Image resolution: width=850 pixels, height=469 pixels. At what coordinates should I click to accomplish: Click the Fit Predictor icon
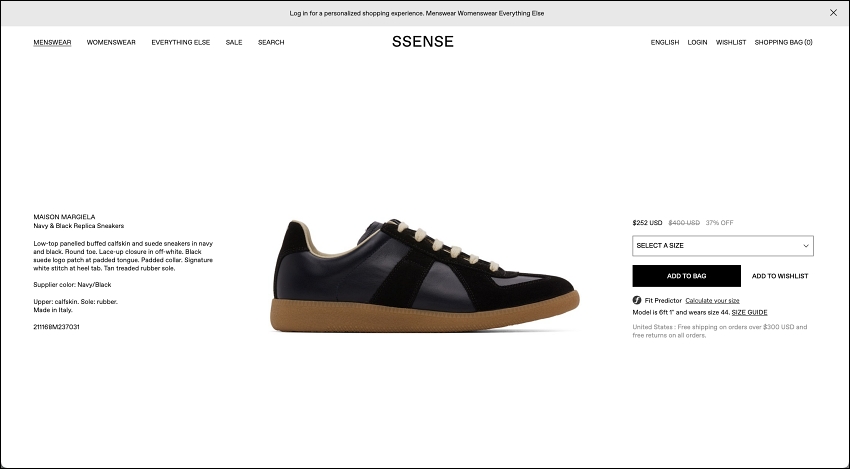pyautogui.click(x=637, y=300)
